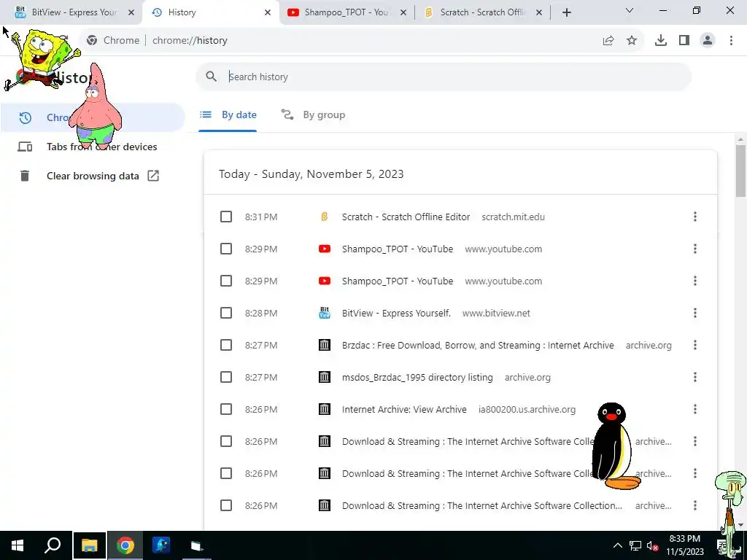
Task: Open more actions for msdos_Brzdac_1995 listing
Action: [x=695, y=377]
